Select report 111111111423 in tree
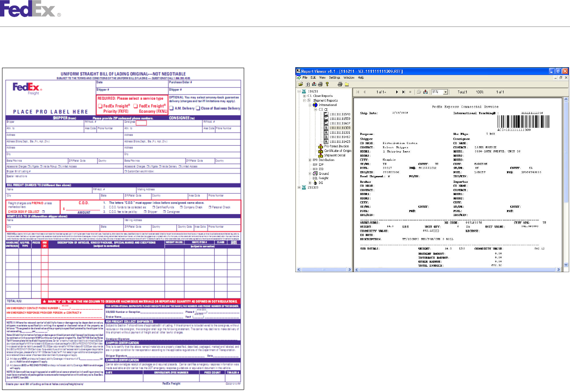The image size is (570, 392). 340,142
